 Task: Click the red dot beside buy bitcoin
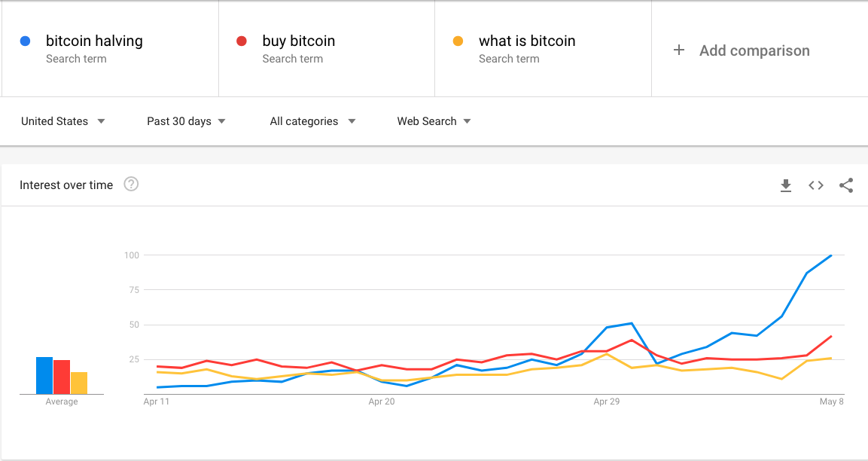242,41
